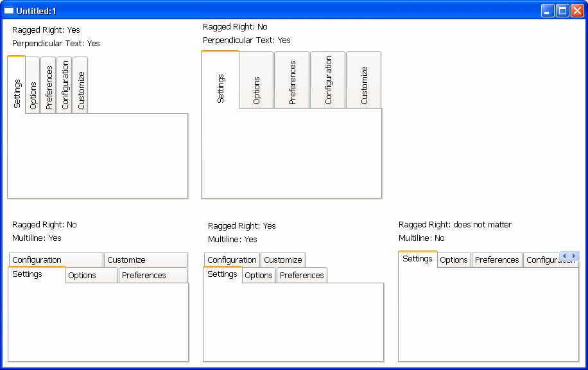Select the Customize tab in the ragged-right multiline group

pos(283,260)
